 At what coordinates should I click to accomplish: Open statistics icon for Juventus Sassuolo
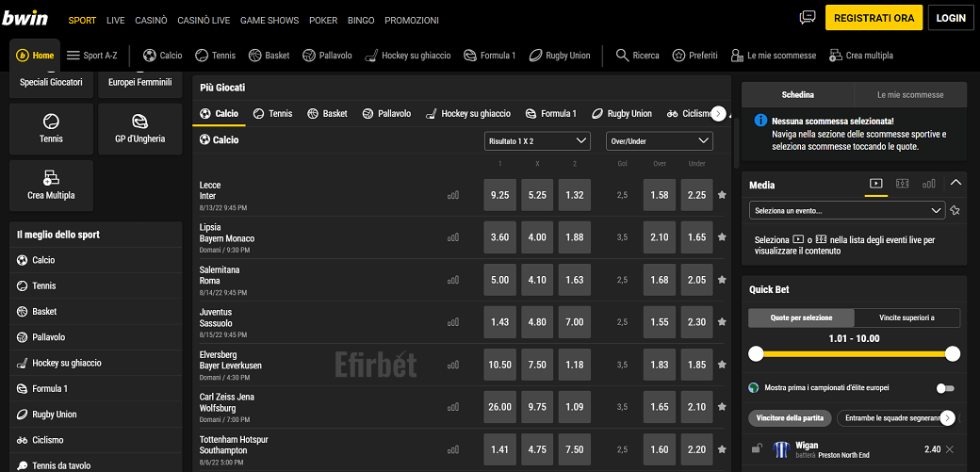pos(453,322)
